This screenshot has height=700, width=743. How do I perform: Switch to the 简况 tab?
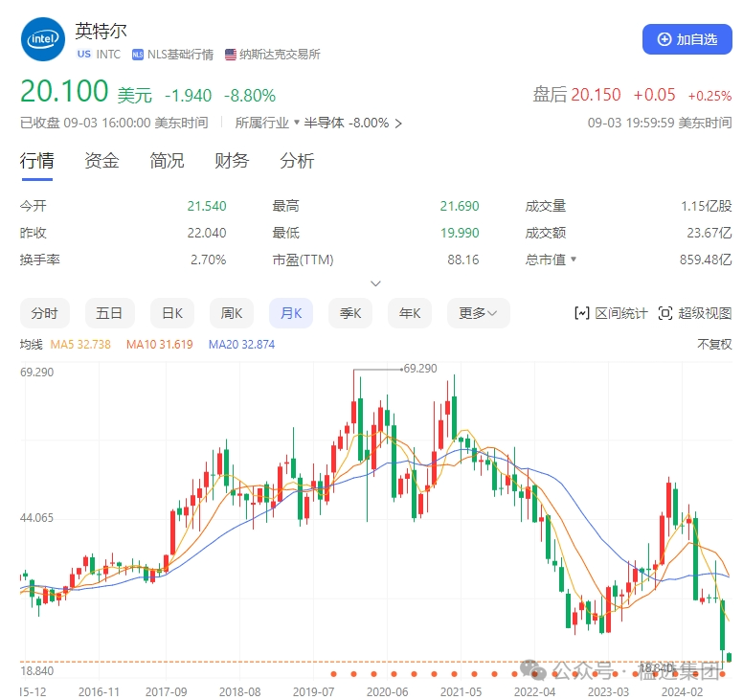pyautogui.click(x=167, y=161)
